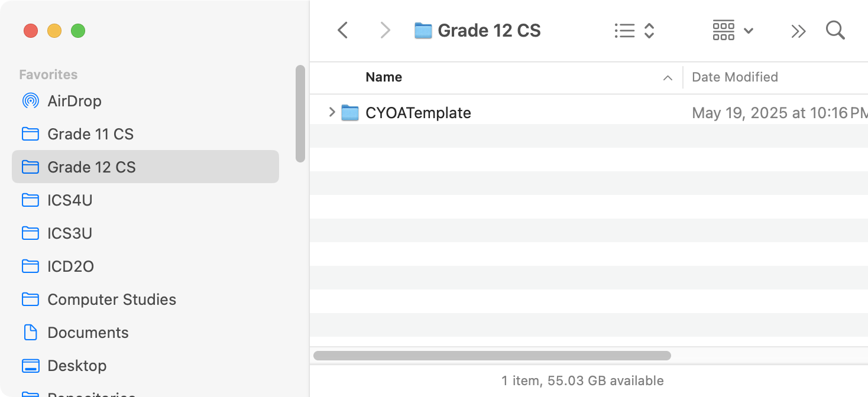Sort by the Name column header
The width and height of the screenshot is (868, 397).
tap(384, 77)
